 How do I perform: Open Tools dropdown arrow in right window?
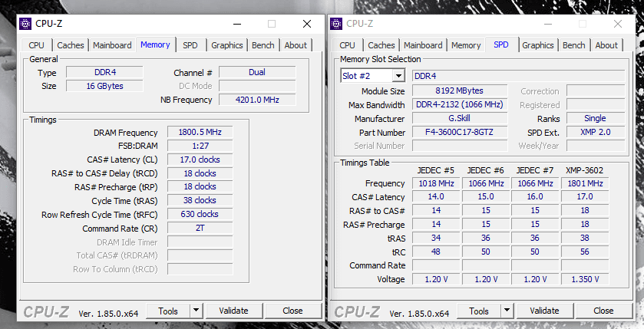[x=507, y=311]
